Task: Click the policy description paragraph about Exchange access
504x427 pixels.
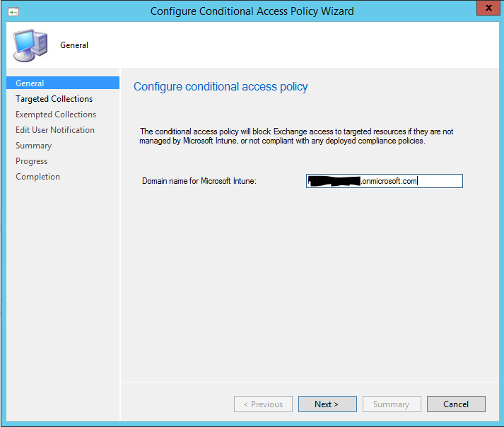Action: (296, 136)
